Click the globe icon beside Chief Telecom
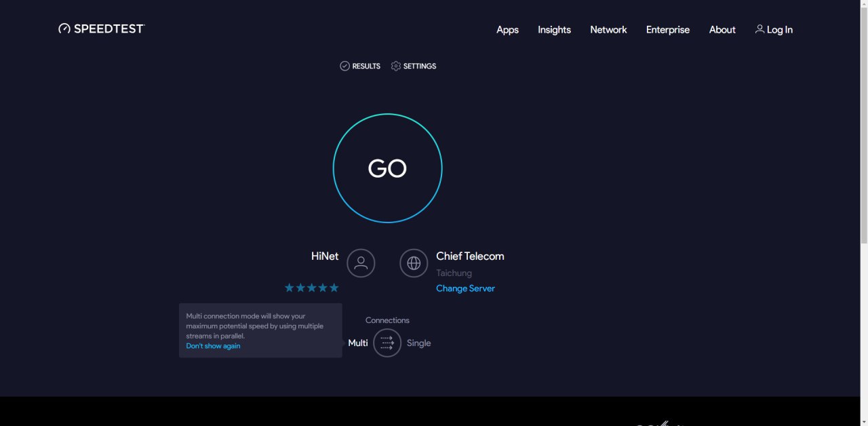The height and width of the screenshot is (426, 868). point(414,263)
